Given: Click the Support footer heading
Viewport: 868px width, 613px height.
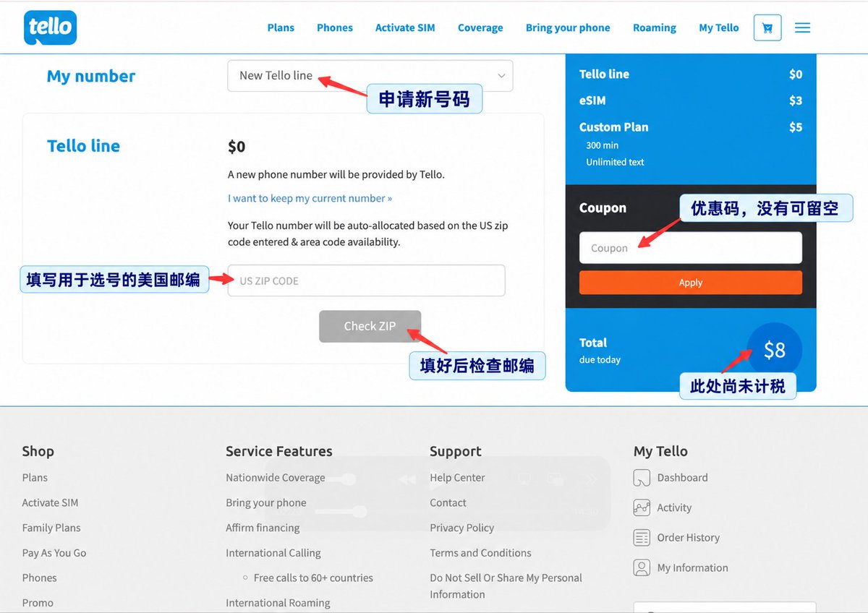Looking at the screenshot, I should (x=455, y=451).
